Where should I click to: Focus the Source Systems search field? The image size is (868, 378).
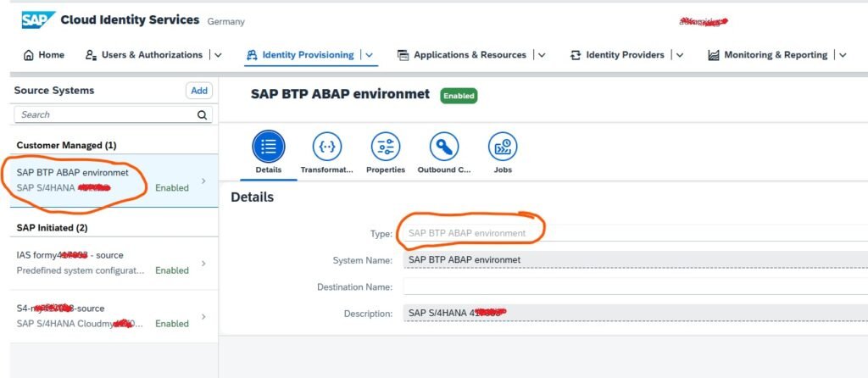[x=113, y=114]
